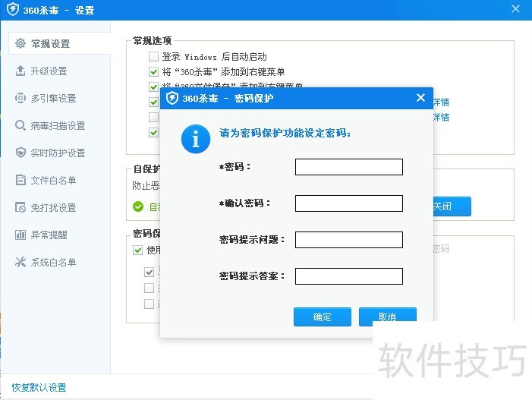Select 异常提醒 in the sidebar
The height and width of the screenshot is (400, 532).
(x=49, y=235)
